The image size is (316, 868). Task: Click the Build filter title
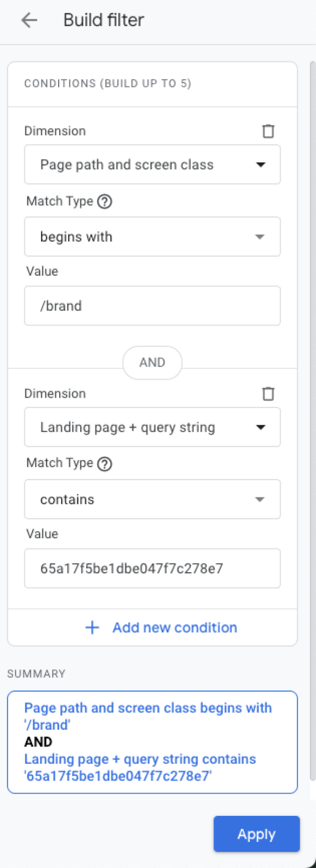(x=104, y=20)
